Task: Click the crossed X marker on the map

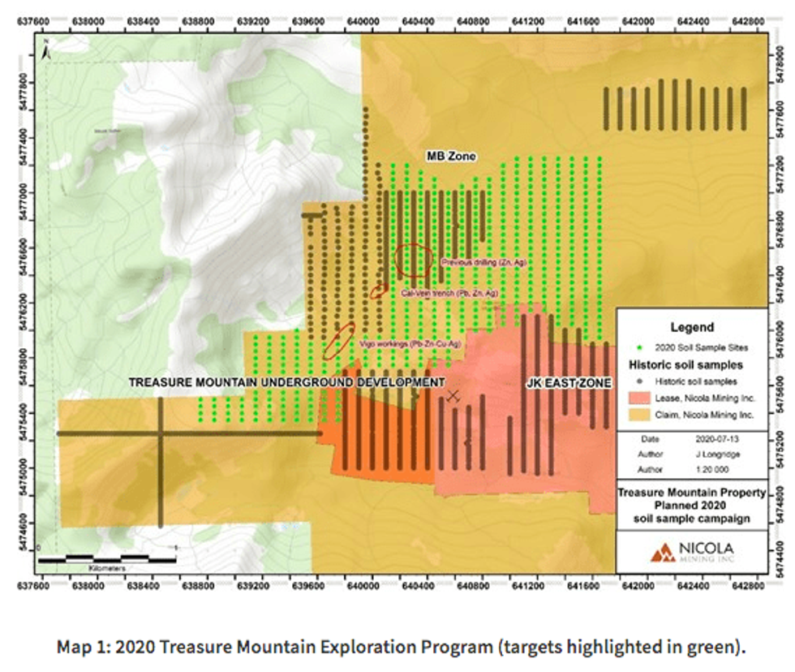Action: pos(453,395)
